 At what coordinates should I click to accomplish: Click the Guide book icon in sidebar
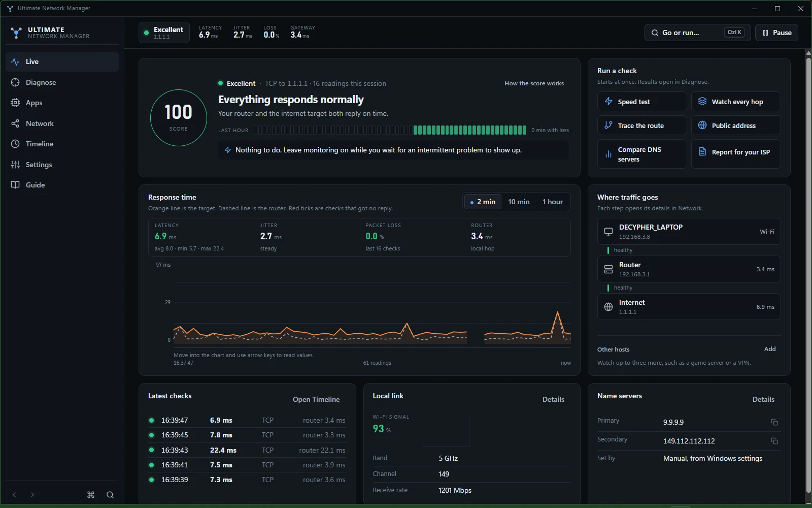(x=15, y=185)
